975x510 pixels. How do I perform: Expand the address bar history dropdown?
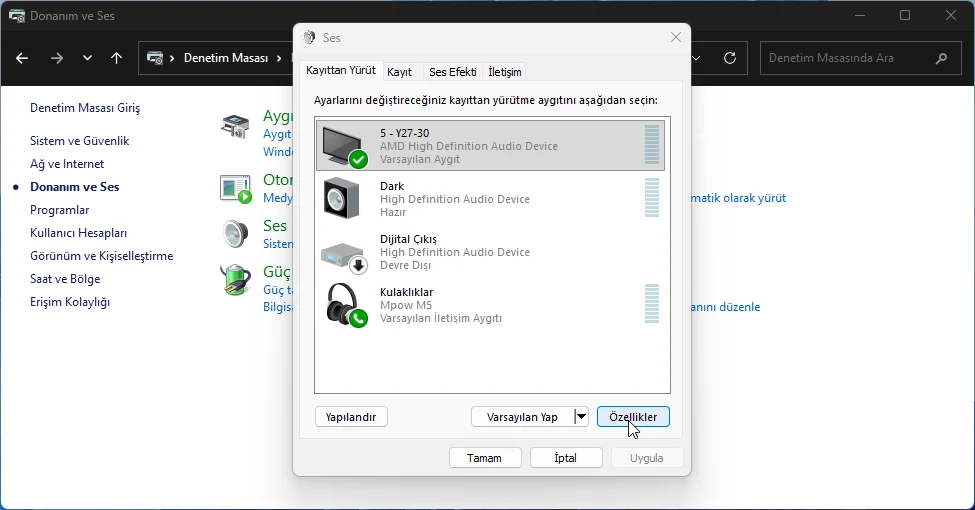point(696,58)
